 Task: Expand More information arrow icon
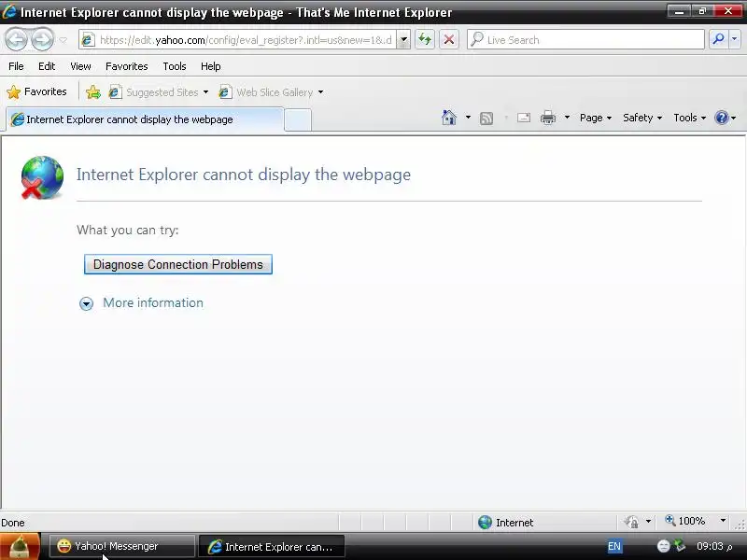[86, 303]
